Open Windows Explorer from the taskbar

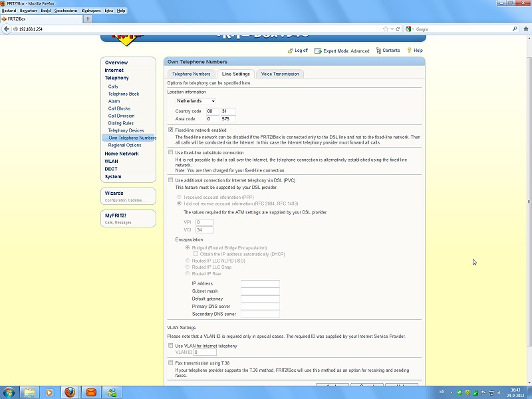(29, 392)
